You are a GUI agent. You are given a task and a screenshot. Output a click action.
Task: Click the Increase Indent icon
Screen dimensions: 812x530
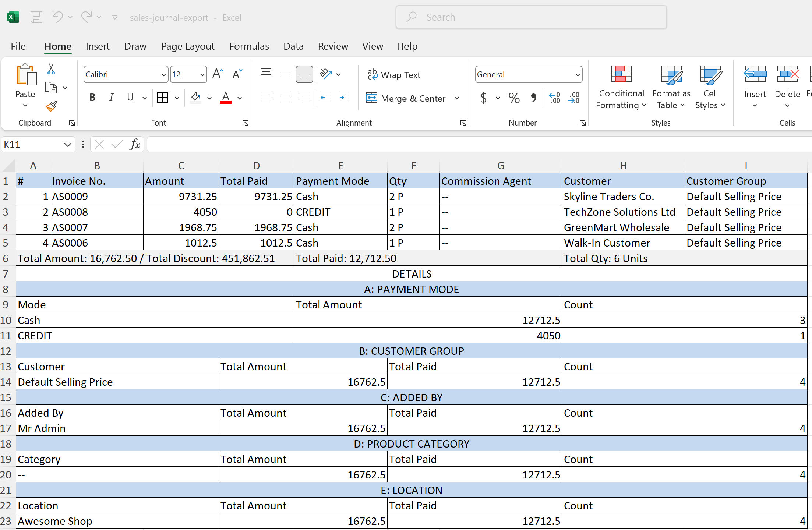tap(345, 98)
